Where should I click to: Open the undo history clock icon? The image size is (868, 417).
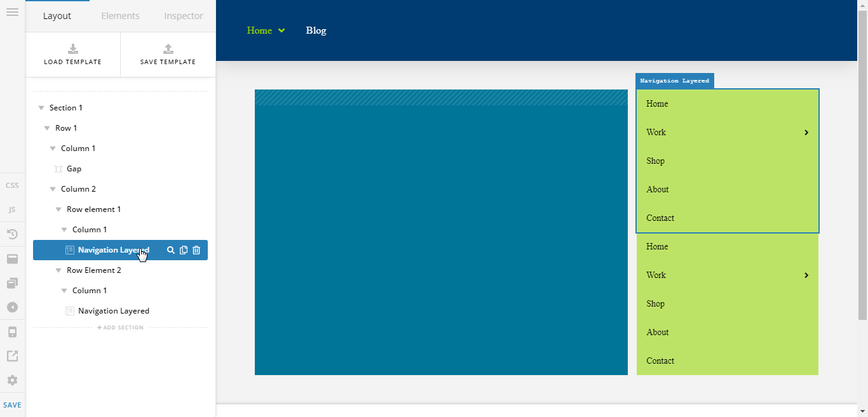pos(12,234)
